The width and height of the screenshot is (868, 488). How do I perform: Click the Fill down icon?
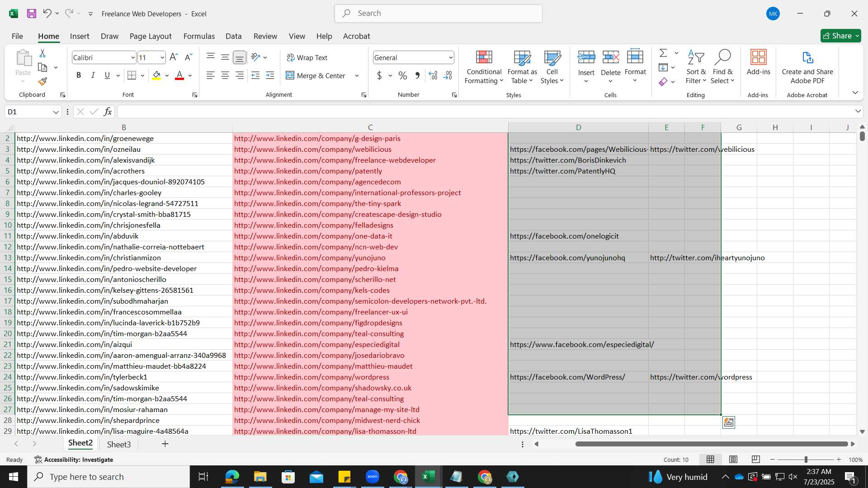pos(663,67)
